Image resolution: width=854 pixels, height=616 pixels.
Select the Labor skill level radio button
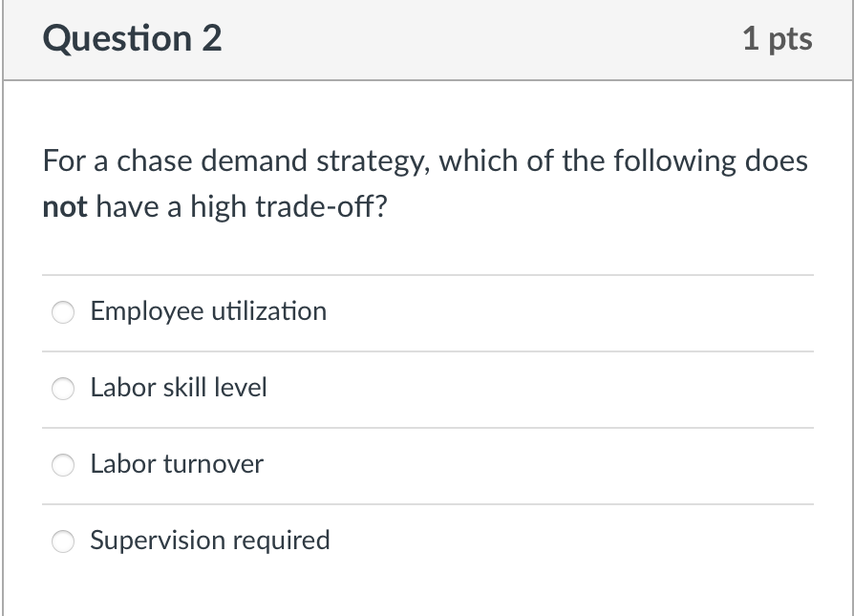pyautogui.click(x=63, y=388)
